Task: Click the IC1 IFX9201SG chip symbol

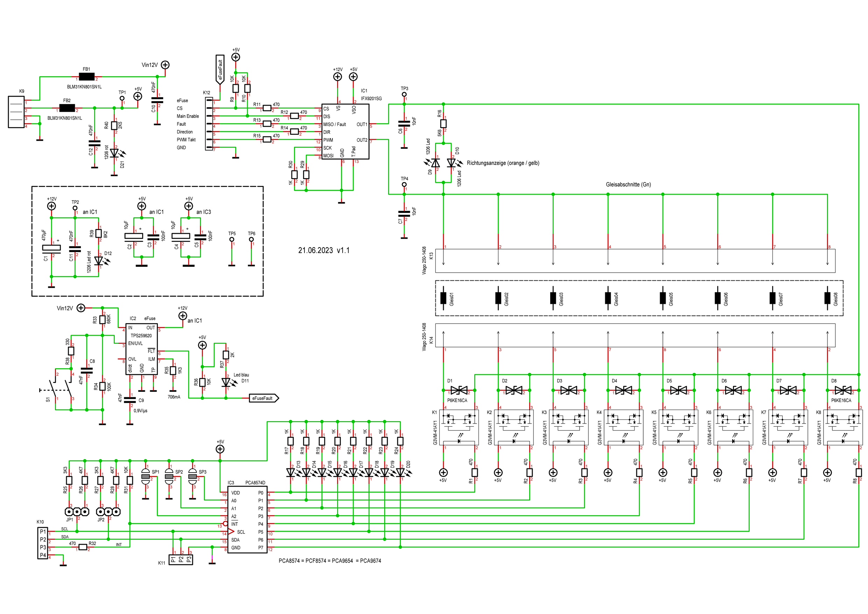Action: (345, 131)
